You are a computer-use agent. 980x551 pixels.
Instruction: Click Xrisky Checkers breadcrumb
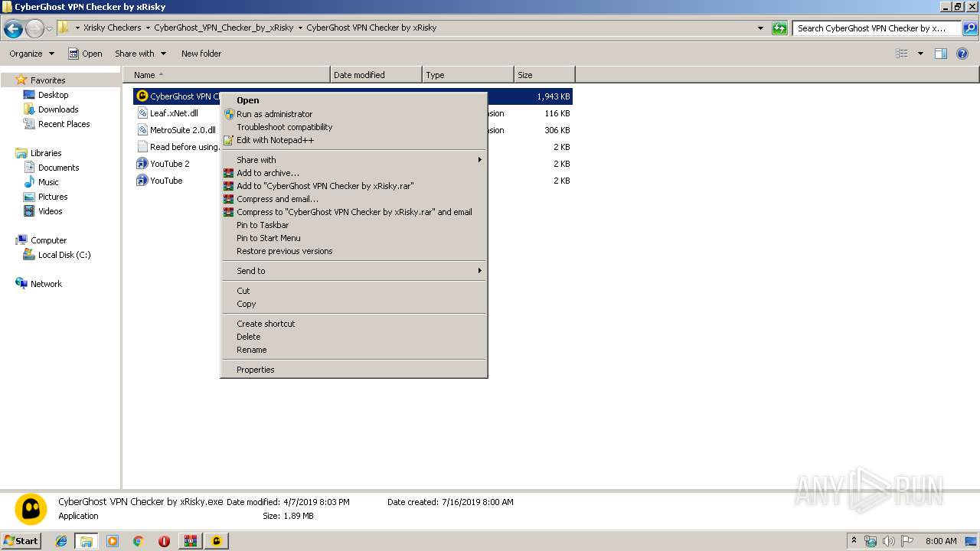coord(112,28)
